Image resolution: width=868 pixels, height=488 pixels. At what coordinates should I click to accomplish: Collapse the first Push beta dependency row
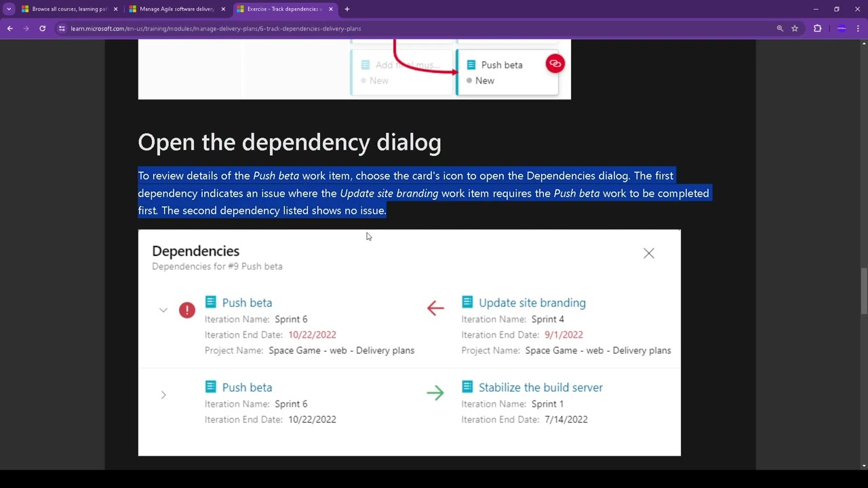point(163,310)
